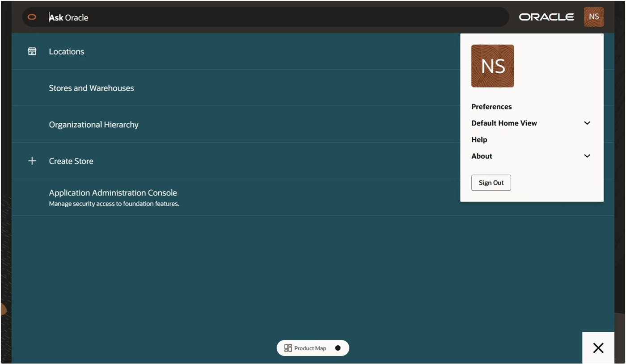Click the Sign Out button
626x364 pixels.
(x=491, y=182)
